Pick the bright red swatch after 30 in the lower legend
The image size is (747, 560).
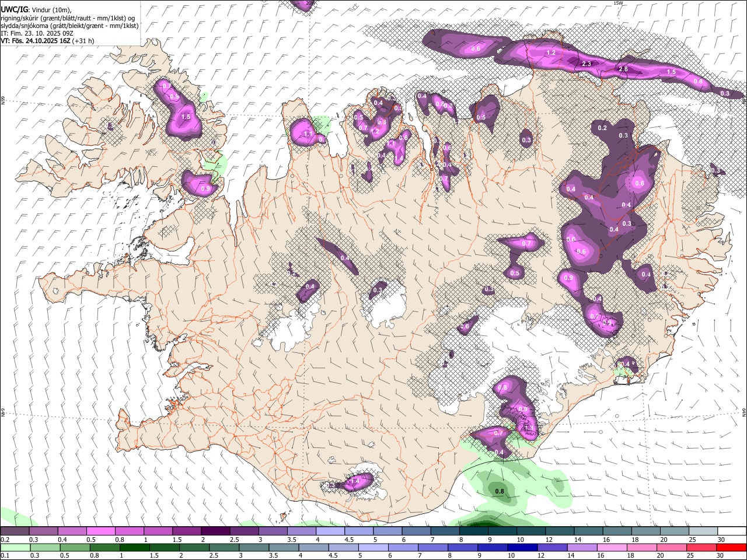[732, 547]
